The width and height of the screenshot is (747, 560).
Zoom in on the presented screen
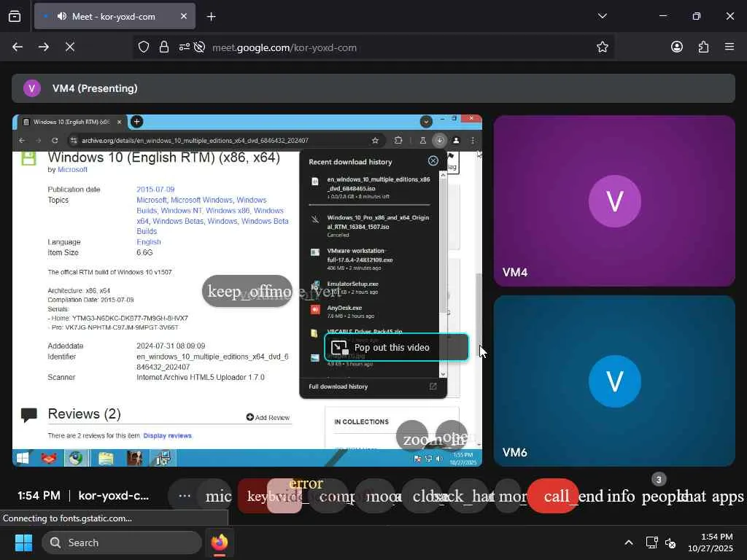pos(413,437)
